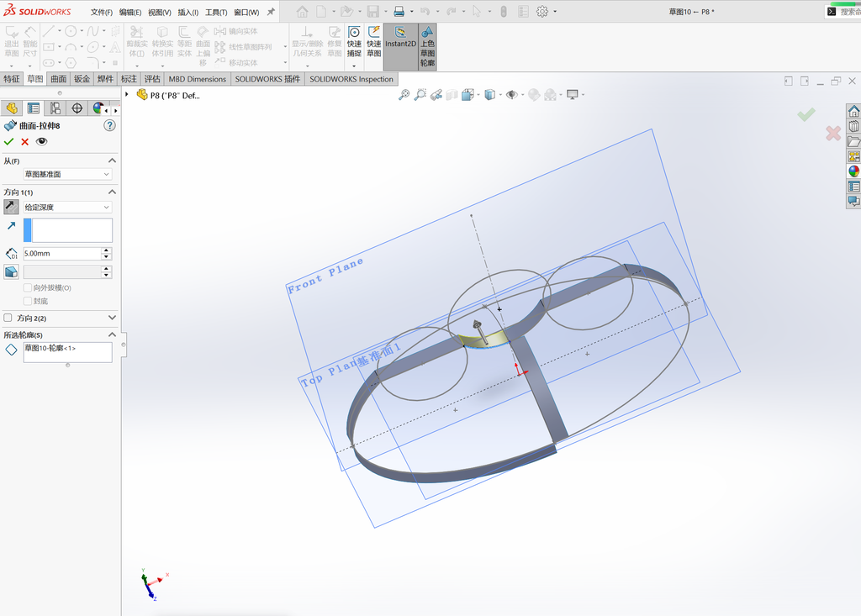Switch to the 评估 ribbon tab
Viewport: 861px width, 616px height.
click(152, 79)
